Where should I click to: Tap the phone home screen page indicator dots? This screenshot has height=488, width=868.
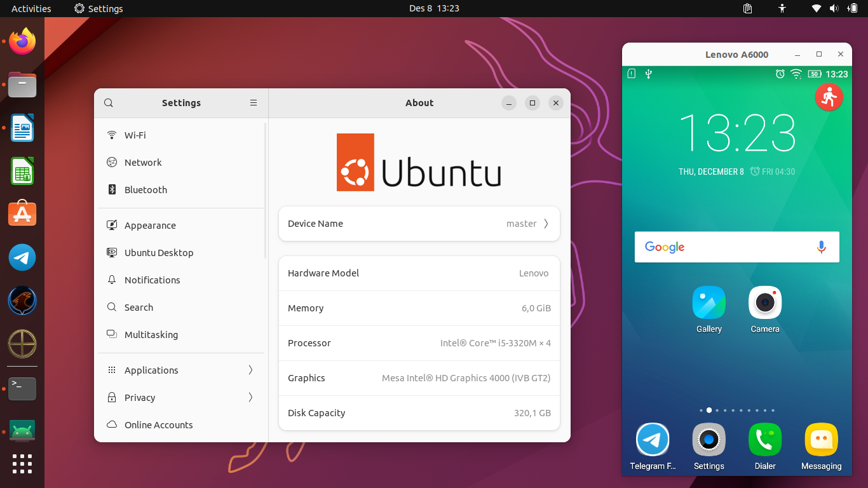pos(737,410)
